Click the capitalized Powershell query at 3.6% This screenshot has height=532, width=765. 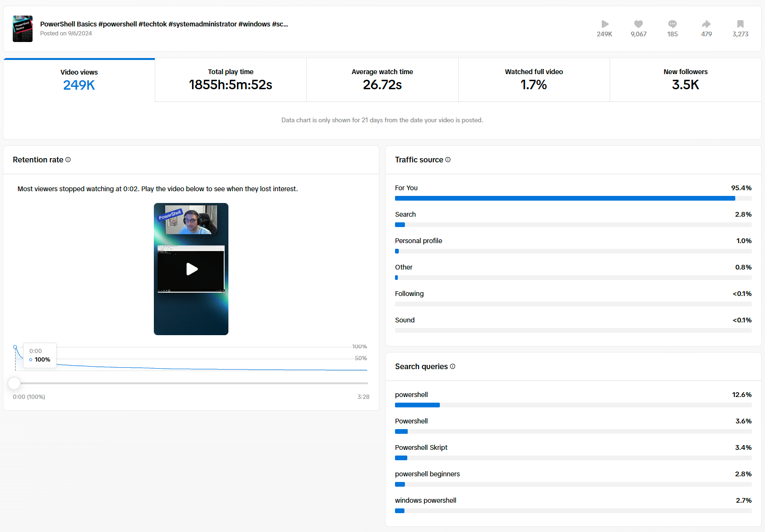[412, 421]
